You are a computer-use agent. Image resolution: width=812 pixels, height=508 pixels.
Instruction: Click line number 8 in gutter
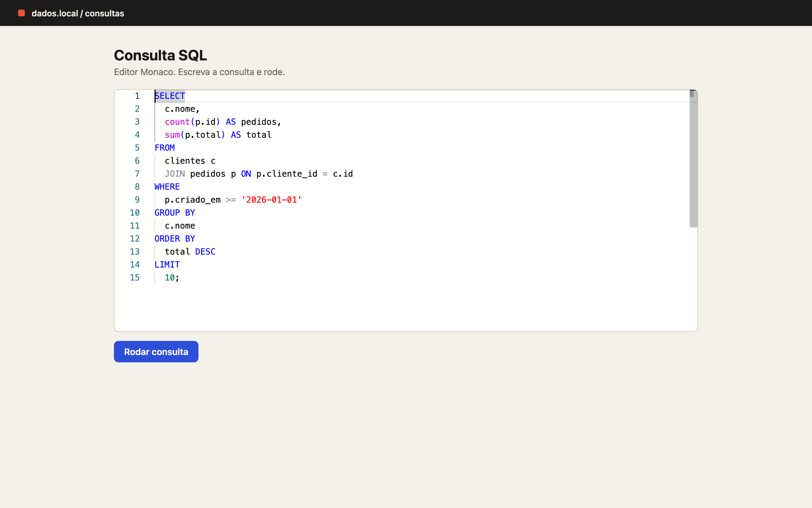137,187
